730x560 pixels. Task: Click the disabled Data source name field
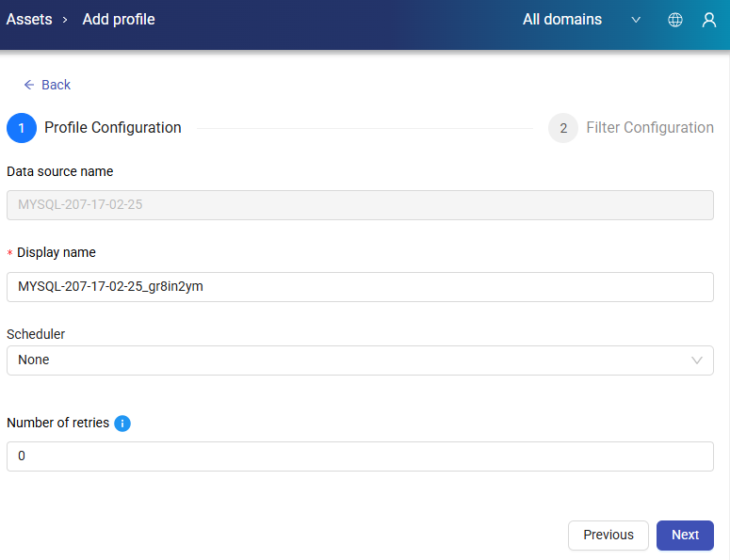click(360, 205)
